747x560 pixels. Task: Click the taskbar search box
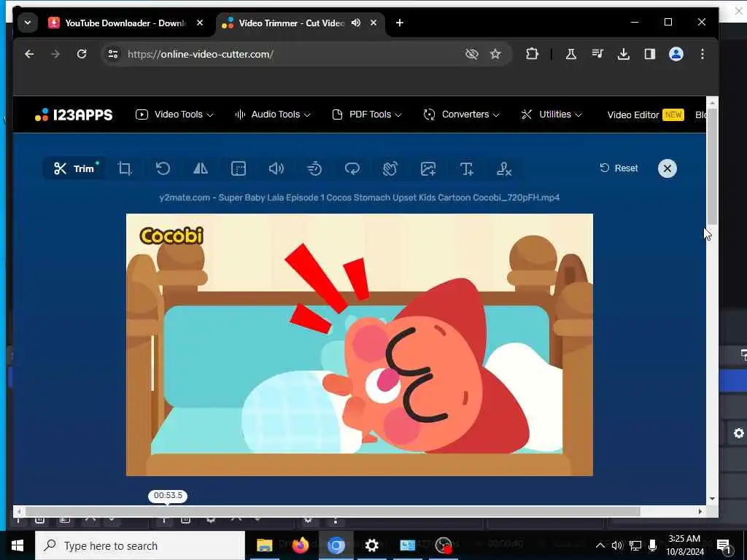pos(140,545)
